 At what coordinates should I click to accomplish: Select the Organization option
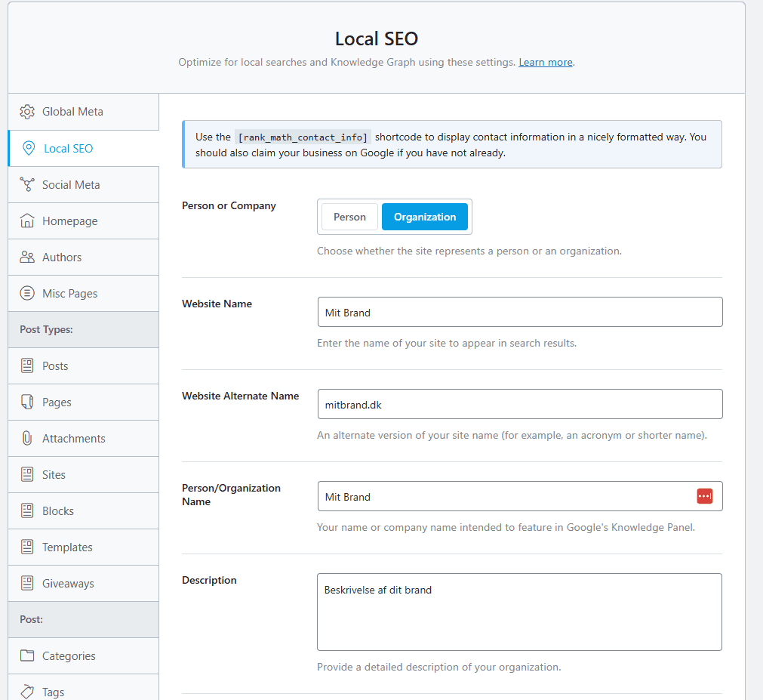point(424,217)
